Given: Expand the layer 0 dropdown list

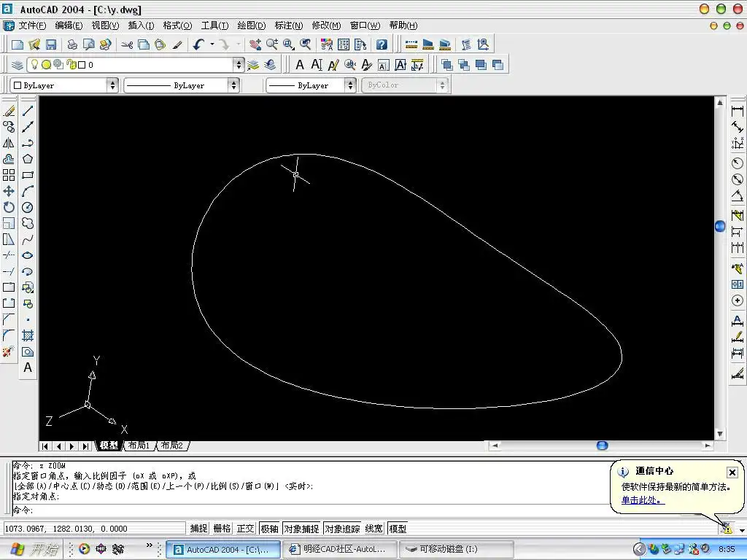Looking at the screenshot, I should 239,65.
